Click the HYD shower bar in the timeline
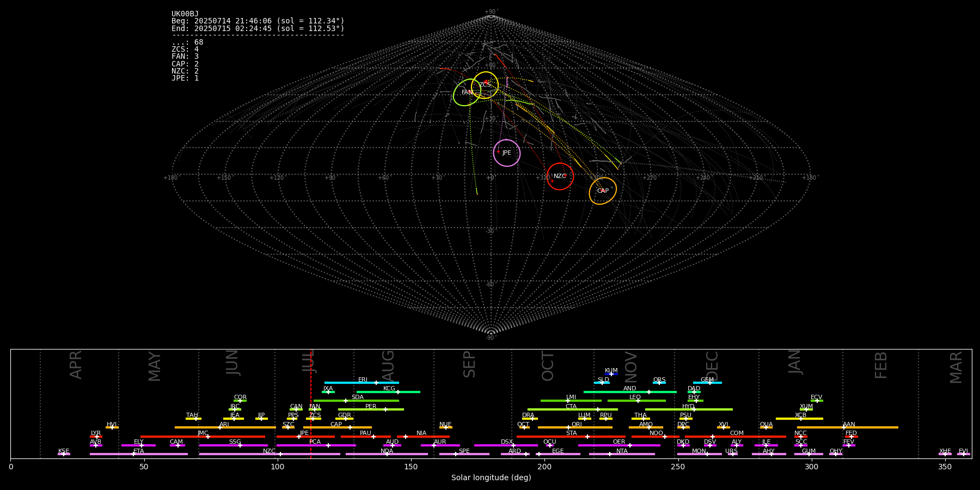 point(689,409)
